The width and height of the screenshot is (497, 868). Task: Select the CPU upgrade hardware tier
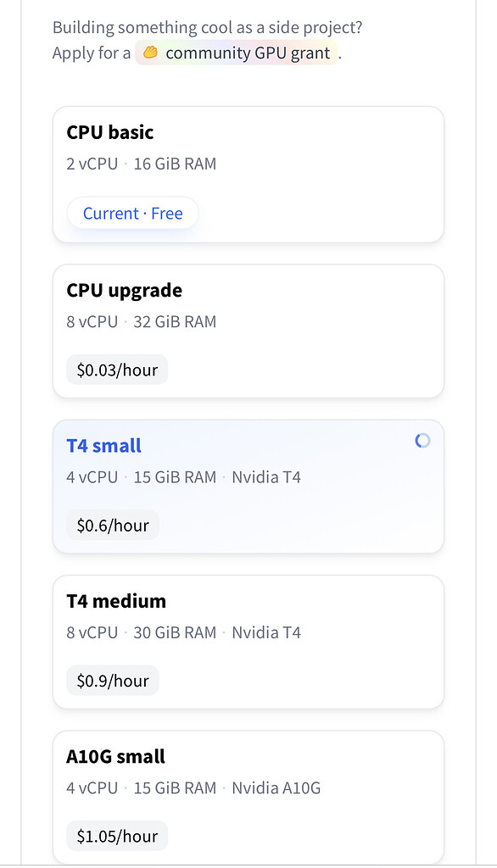pos(247,331)
